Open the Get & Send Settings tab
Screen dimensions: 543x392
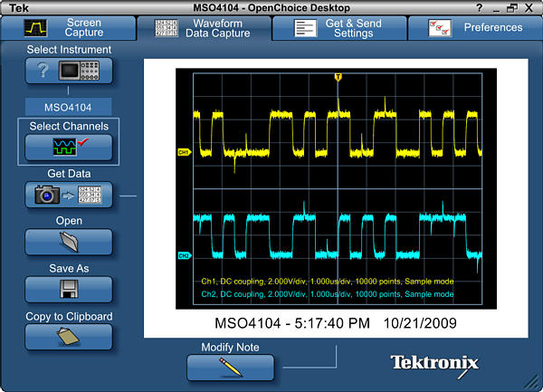click(x=339, y=28)
